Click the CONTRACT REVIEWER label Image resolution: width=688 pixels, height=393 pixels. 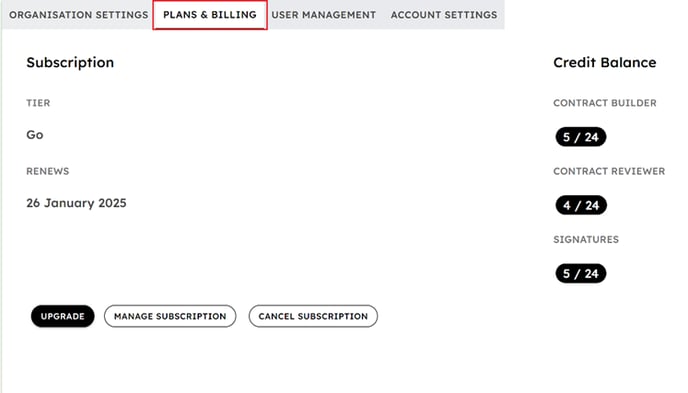tap(609, 171)
